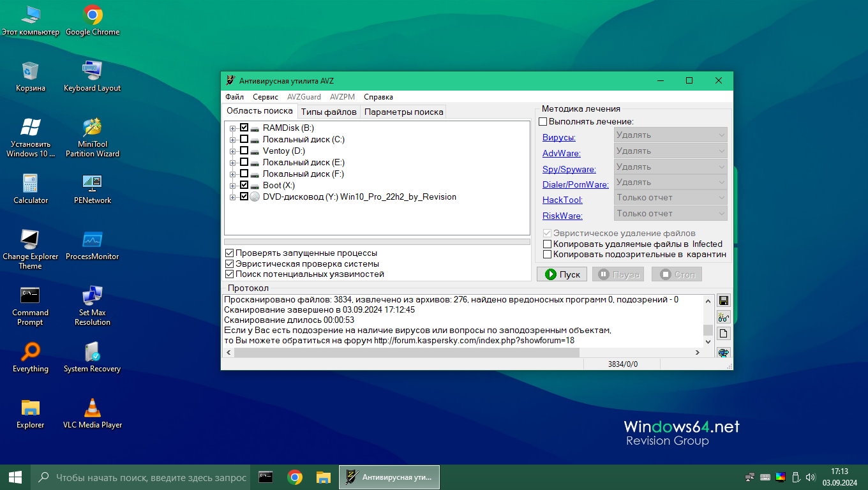Check the Локальный диск (C:) checkbox
The width and height of the screenshot is (868, 490).
244,139
